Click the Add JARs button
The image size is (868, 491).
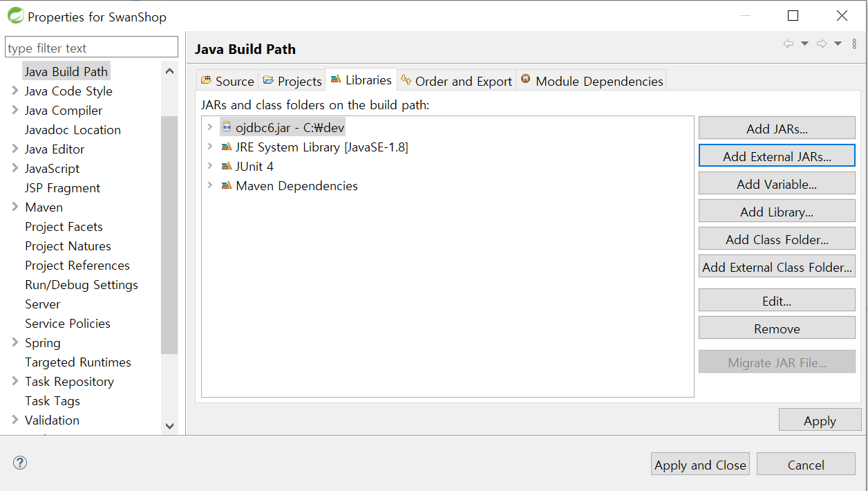(777, 128)
